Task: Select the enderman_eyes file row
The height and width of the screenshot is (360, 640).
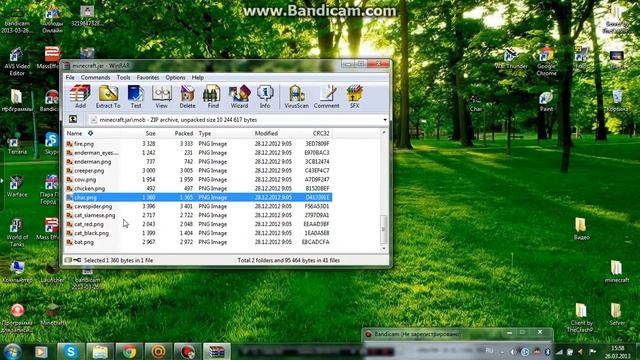Action: point(198,153)
